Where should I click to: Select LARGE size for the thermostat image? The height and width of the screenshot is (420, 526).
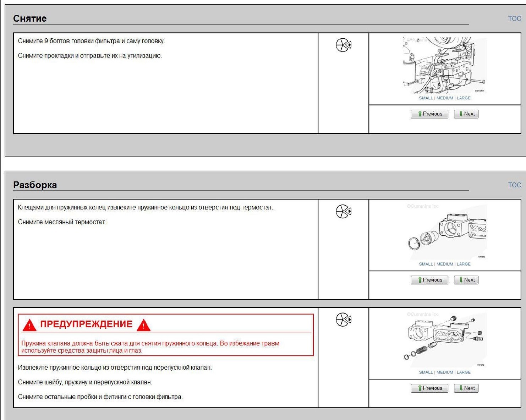[464, 264]
